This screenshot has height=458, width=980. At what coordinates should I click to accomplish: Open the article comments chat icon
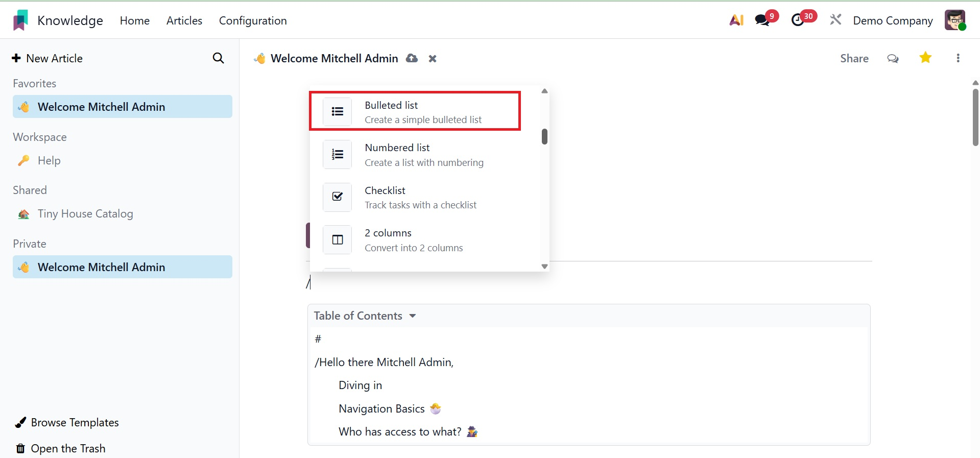click(x=893, y=58)
